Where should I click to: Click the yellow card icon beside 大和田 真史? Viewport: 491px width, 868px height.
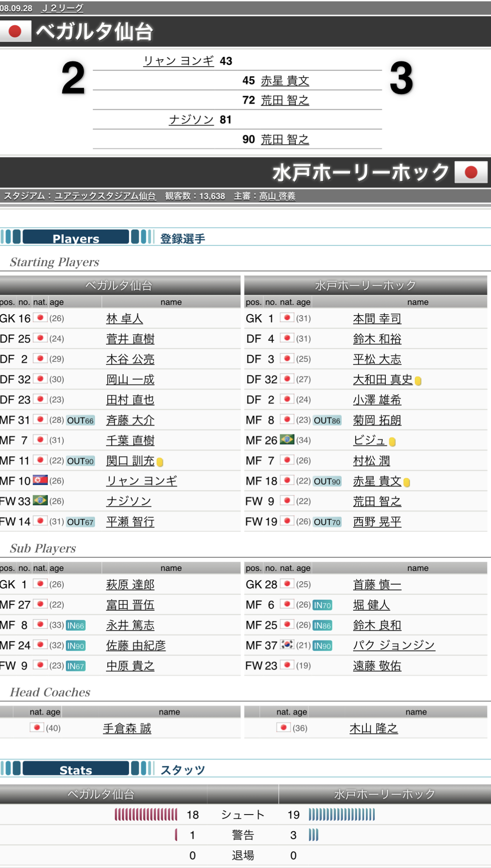(418, 381)
